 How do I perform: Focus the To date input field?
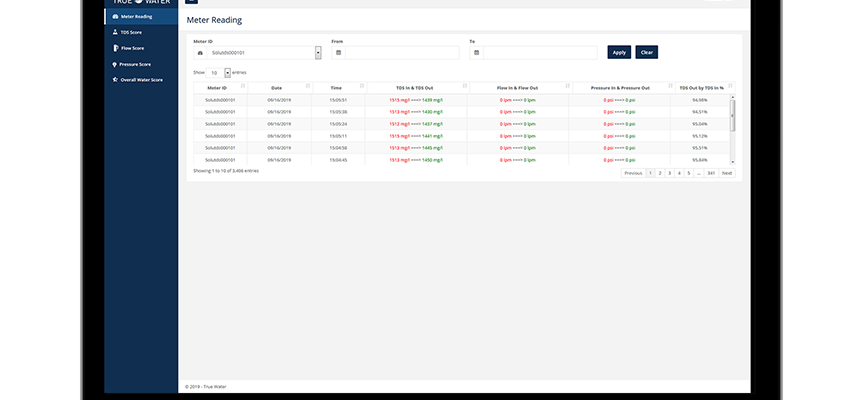click(540, 53)
